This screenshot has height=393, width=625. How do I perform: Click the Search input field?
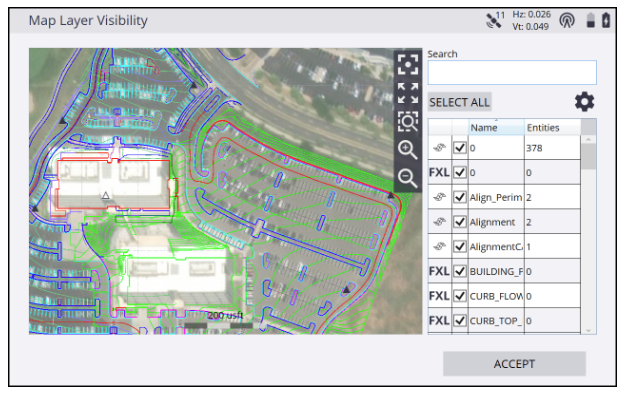click(x=512, y=73)
